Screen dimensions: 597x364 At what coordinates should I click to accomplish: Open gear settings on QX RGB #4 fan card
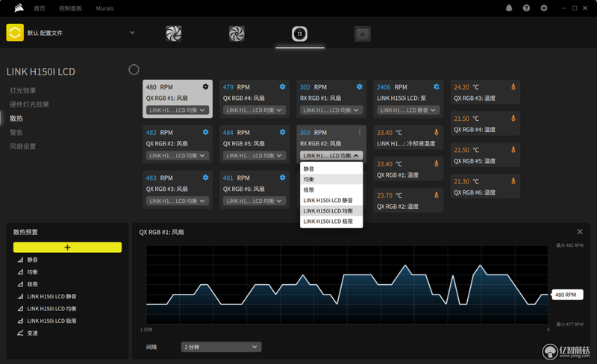coord(283,87)
